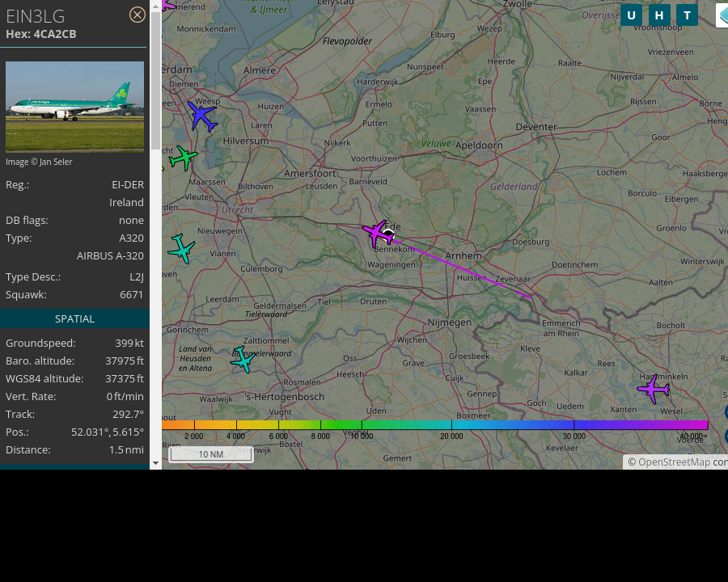Click the WGS84 altitude value 37375 ft
Image resolution: width=728 pixels, height=582 pixels.
[125, 379]
